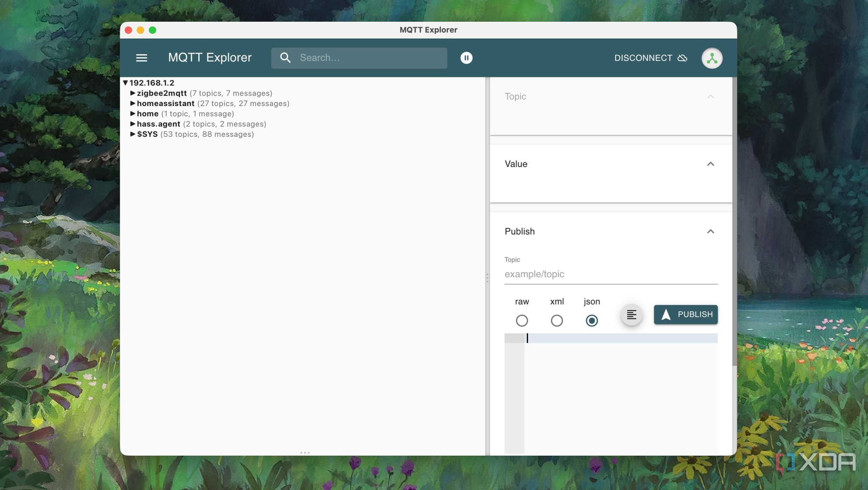The height and width of the screenshot is (490, 868).
Task: Click the Publish panel header
Action: pos(611,231)
